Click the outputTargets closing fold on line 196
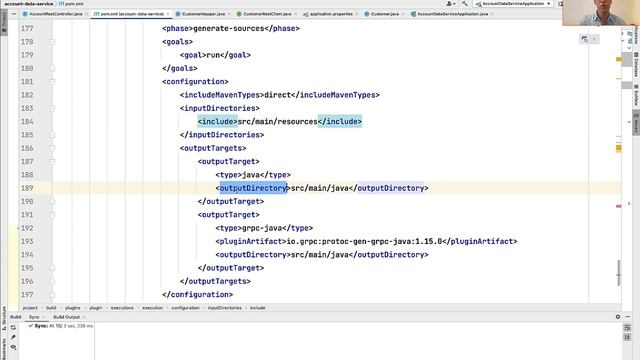 click(x=52, y=281)
